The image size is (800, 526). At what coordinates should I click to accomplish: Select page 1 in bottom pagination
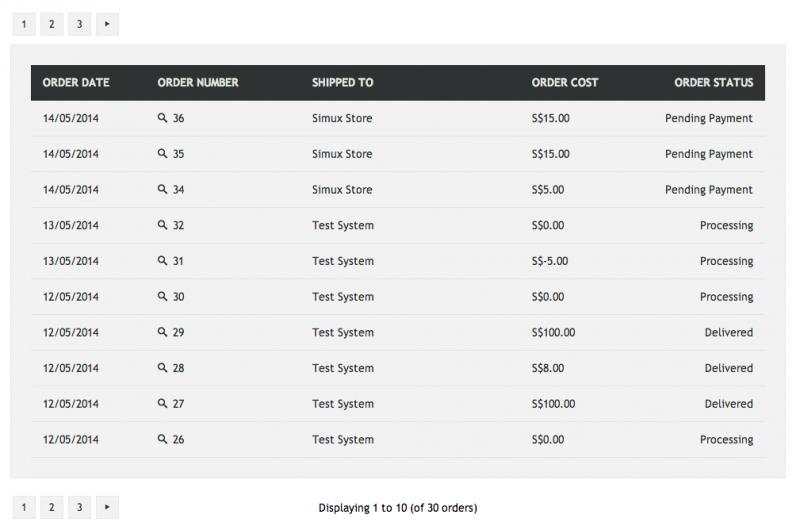24,507
